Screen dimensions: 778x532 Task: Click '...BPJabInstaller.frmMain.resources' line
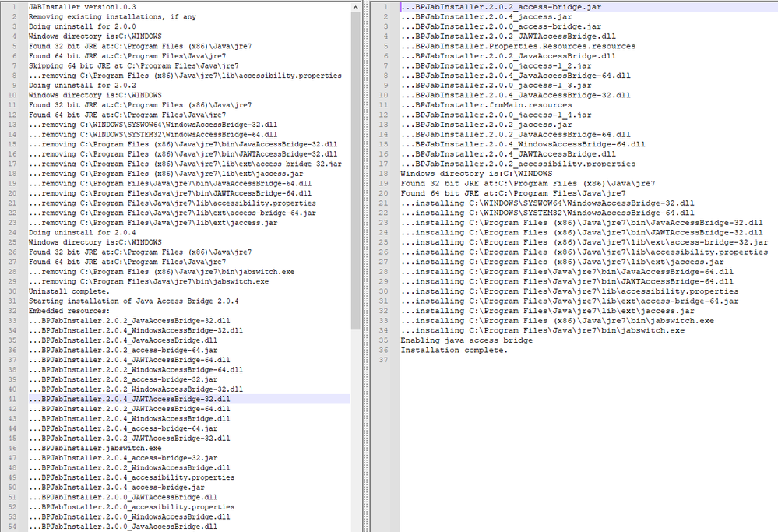[486, 105]
